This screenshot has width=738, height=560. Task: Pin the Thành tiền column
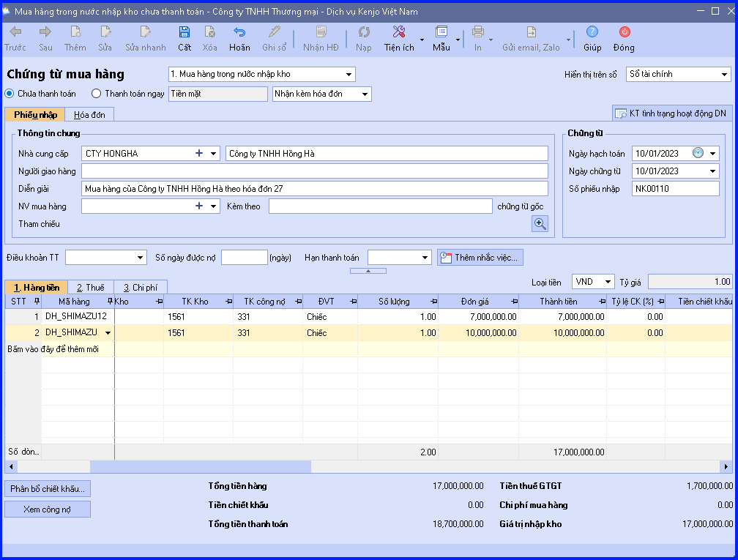(602, 301)
